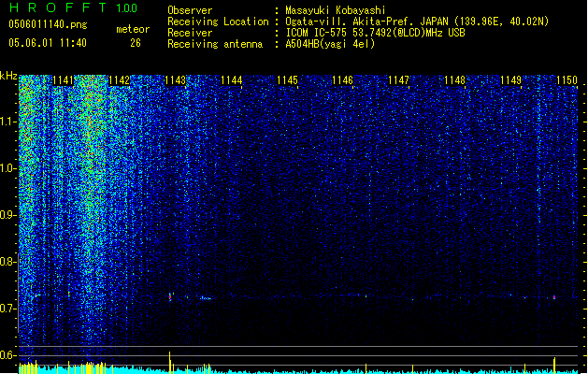
Task: Click the 1146 time marker
Action: 343,80
